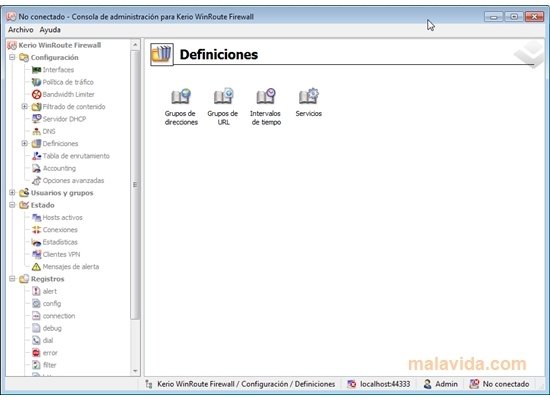Click the config log icon
The image size is (550, 400).
[x=36, y=304]
